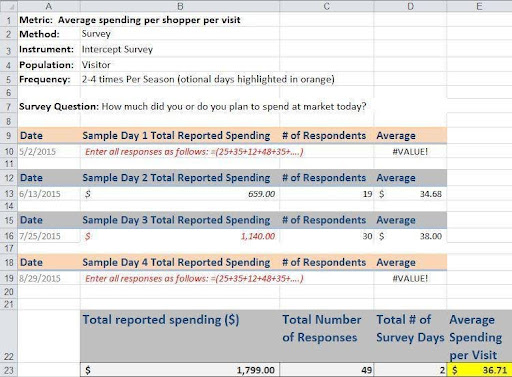Select the 1,799.00 total reported spending cell
Viewport: 512px width, 377px height.
[180, 370]
